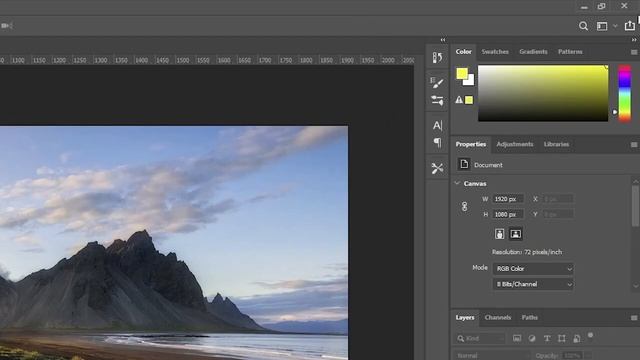Viewport: 640px width, 360px height.
Task: Open the RGB Color mode dropdown
Action: coord(533,269)
